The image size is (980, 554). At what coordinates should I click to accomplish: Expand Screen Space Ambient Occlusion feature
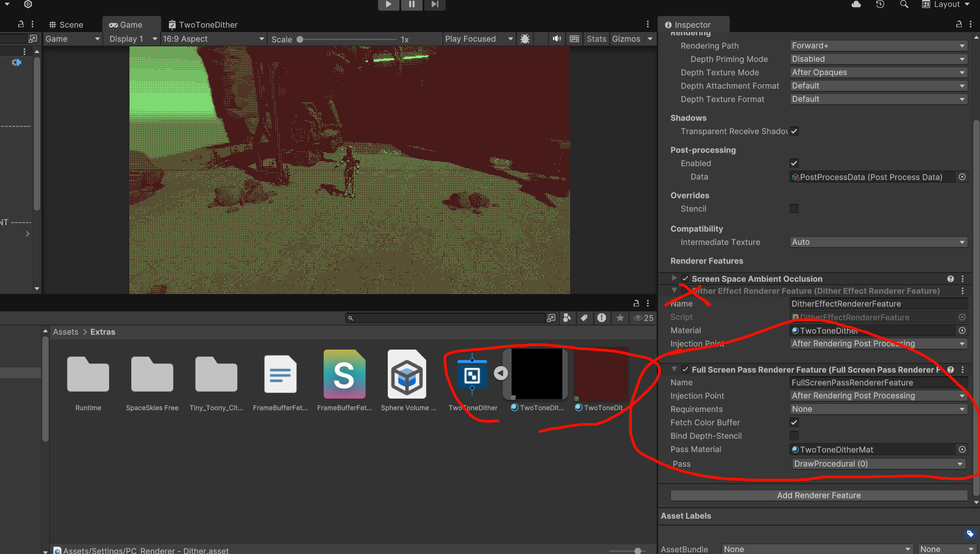point(674,278)
